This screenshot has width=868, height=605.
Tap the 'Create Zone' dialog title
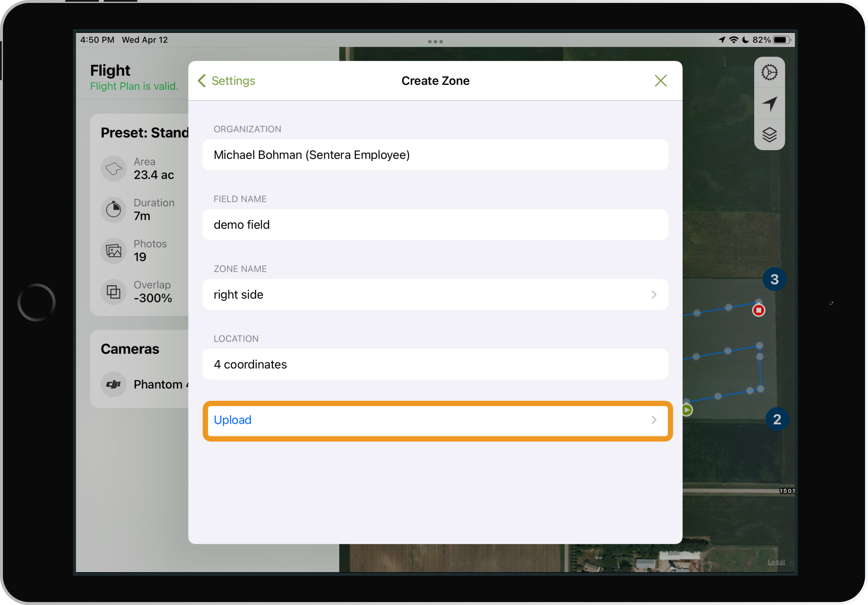(x=435, y=81)
